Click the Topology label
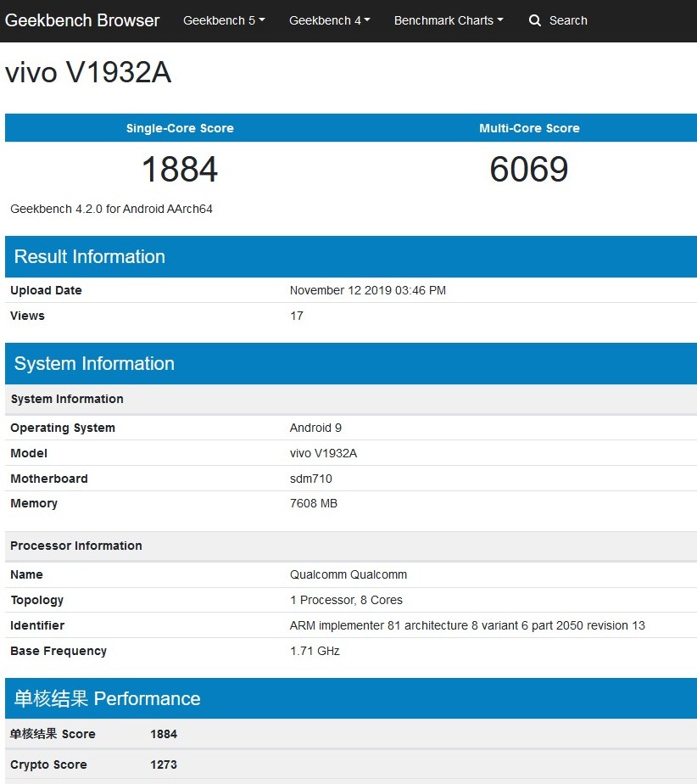Image resolution: width=697 pixels, height=784 pixels. pos(37,601)
